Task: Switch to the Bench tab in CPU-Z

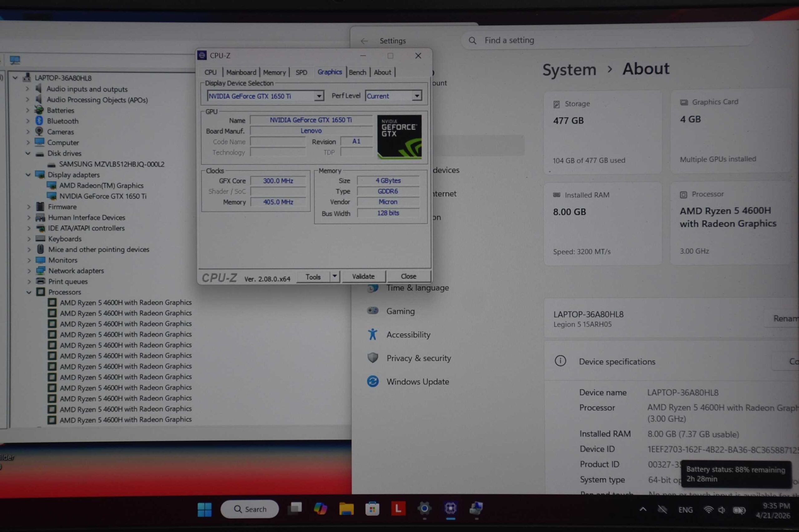Action: (x=357, y=72)
